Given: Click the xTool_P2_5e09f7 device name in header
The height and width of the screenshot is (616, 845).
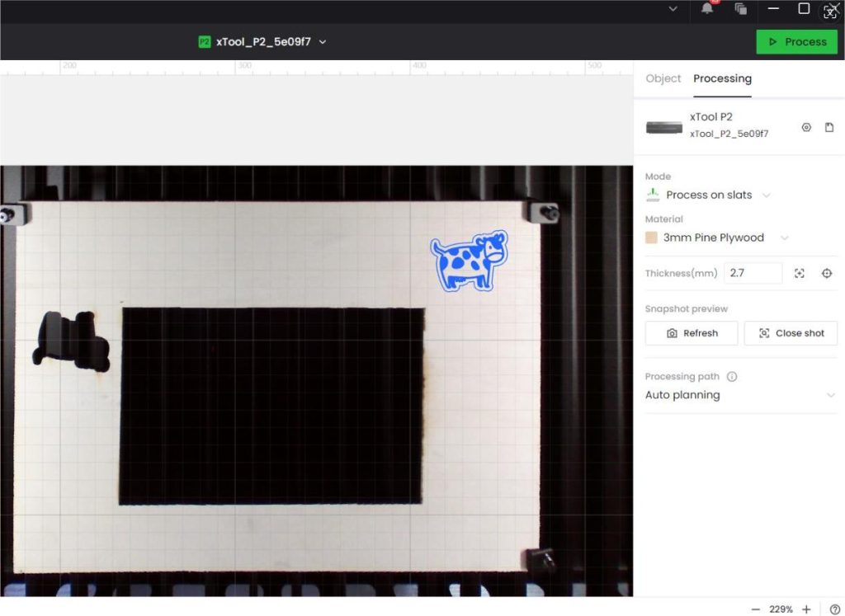Looking at the screenshot, I should point(263,41).
